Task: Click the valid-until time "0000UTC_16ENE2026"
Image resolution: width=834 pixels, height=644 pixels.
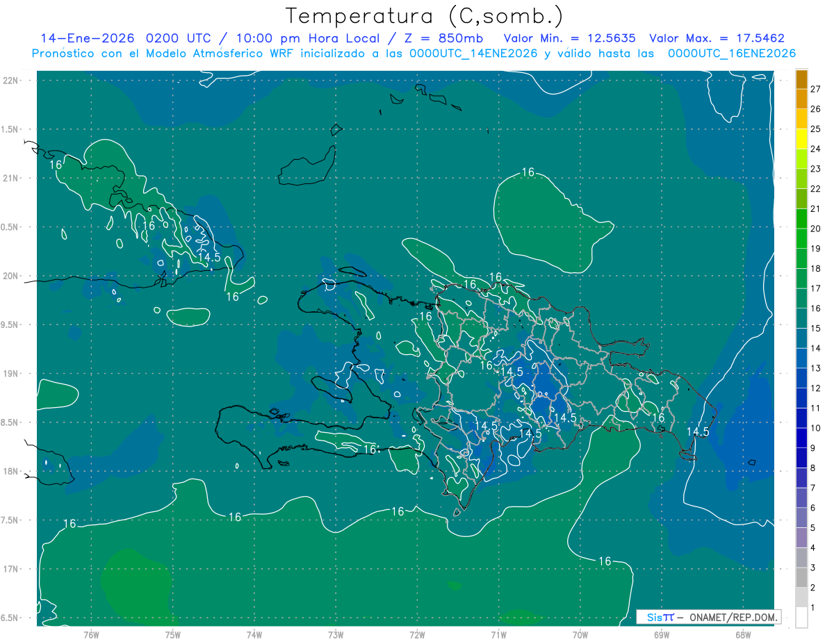Action: pos(732,53)
